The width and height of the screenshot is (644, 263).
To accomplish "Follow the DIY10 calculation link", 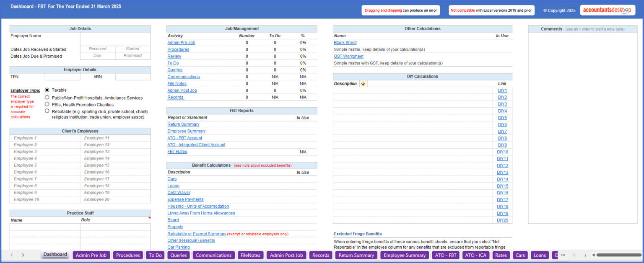I will point(502,152).
